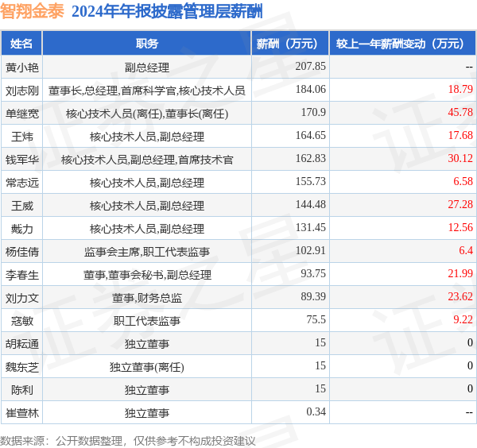Click the change value 30.12
Viewport: 477px width, 448px height.
click(460, 159)
